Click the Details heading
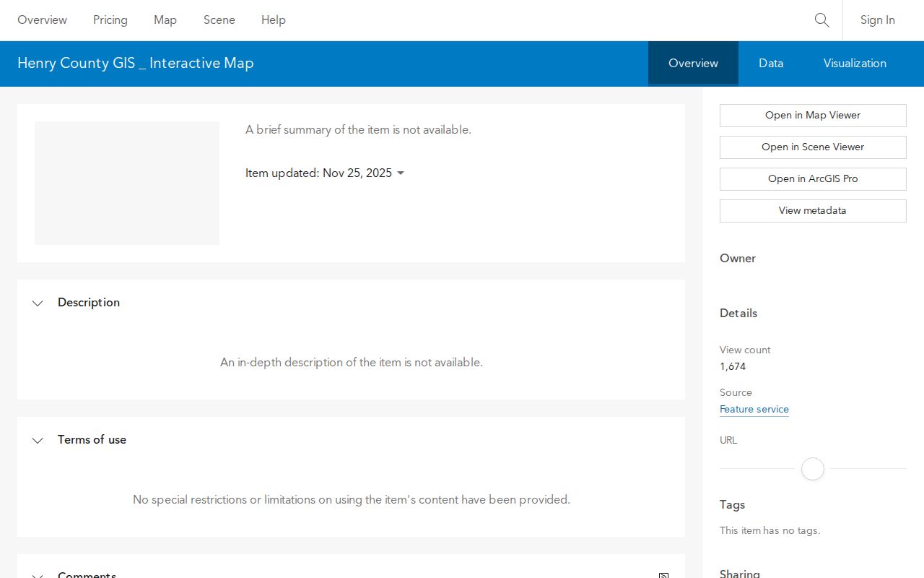The image size is (924, 578). 738,314
